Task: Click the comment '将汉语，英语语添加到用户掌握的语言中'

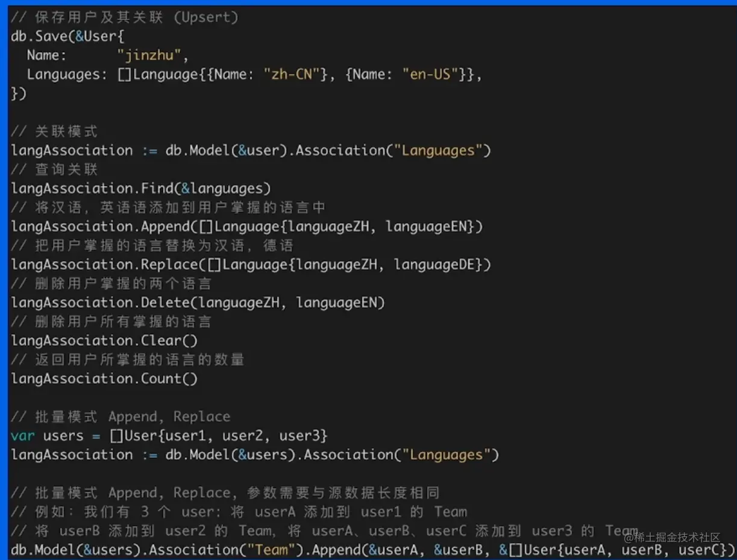Action: [169, 207]
